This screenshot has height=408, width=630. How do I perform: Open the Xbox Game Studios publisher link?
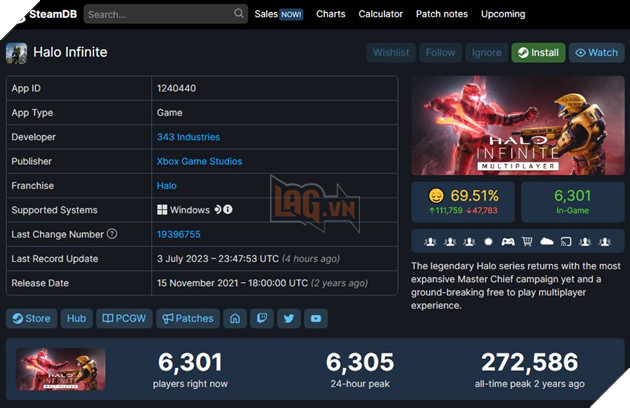tap(199, 161)
